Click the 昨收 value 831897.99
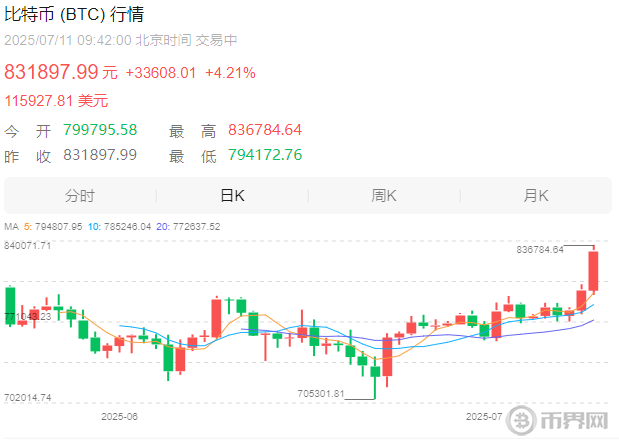This screenshot has height=448, width=619. (x=100, y=155)
